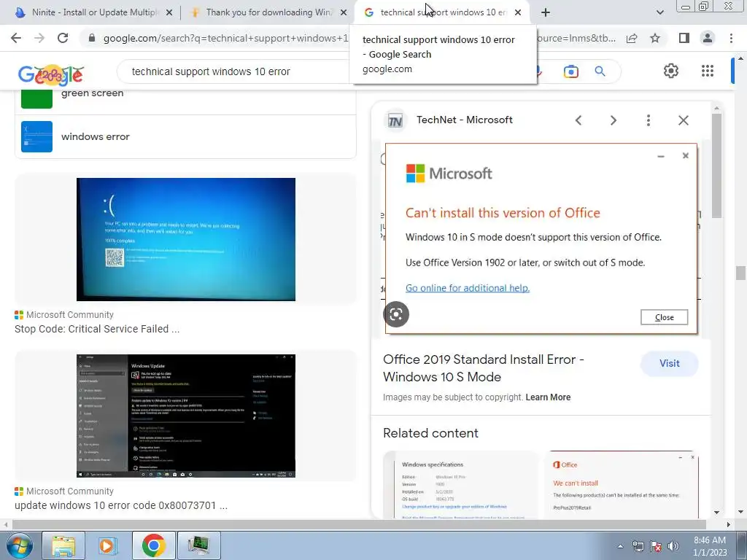Open the taskbar clock showing 8:46 AM
Viewport: 747px width, 560px height.
click(x=710, y=546)
